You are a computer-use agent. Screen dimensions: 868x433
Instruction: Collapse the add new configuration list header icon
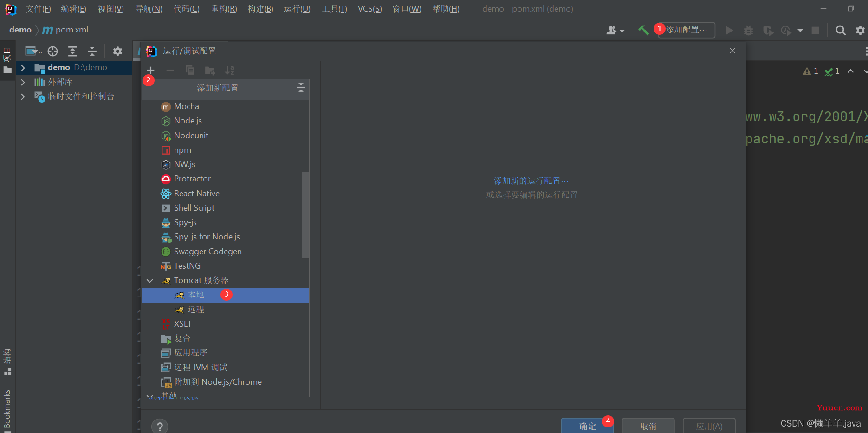click(x=301, y=88)
